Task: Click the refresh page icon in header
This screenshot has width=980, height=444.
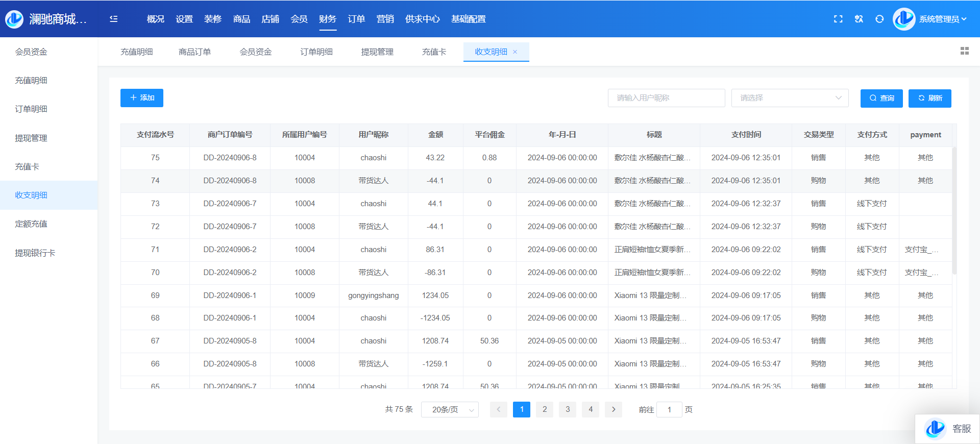Action: pos(879,19)
